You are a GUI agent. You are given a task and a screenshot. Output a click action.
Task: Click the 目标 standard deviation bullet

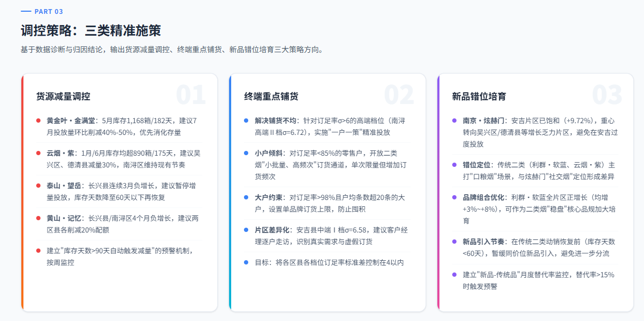pyautogui.click(x=329, y=262)
